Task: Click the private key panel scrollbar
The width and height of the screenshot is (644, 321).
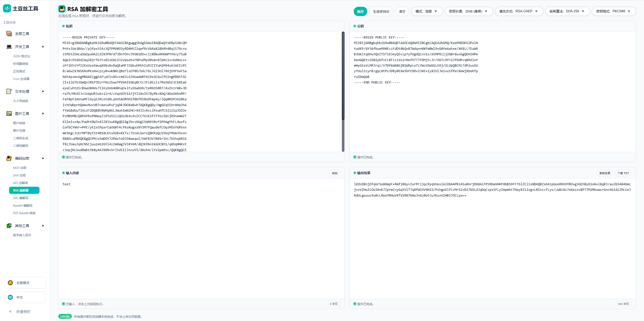Action: pyautogui.click(x=343, y=75)
